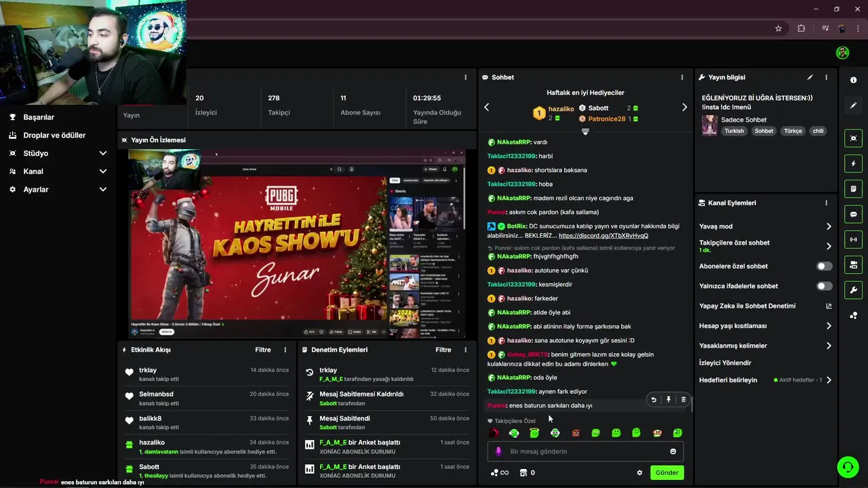Click Filtre in Etkinlik Akışı panel
This screenshot has height=488, width=868.
[263, 350]
